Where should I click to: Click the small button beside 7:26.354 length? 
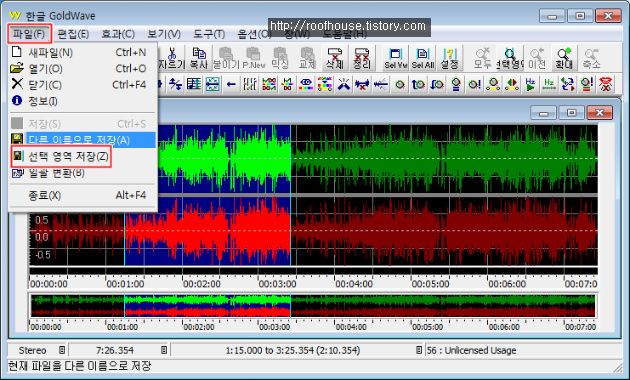pyautogui.click(x=164, y=350)
